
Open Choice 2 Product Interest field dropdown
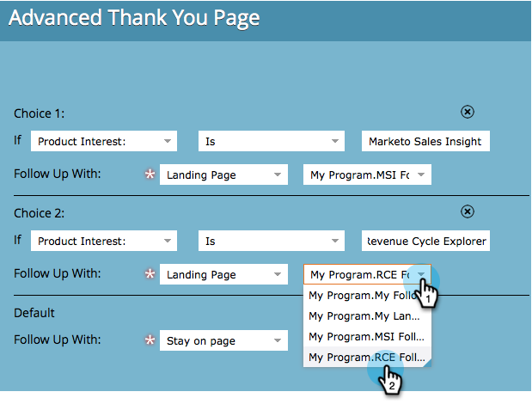[104, 241]
